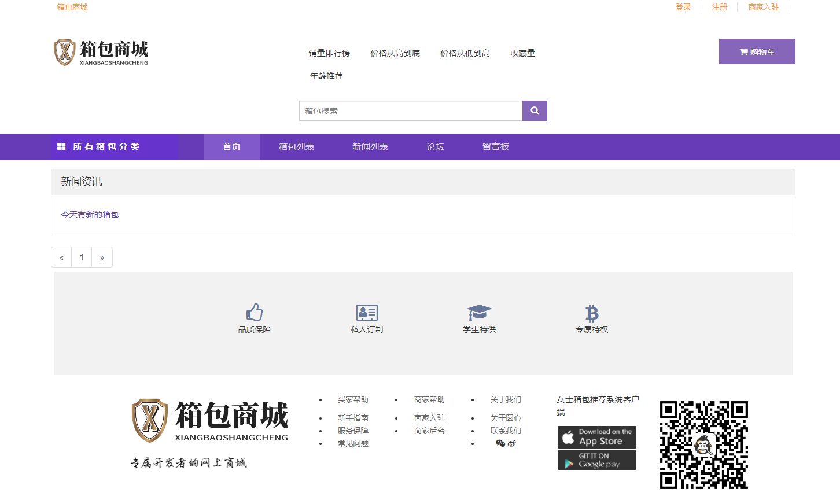Viewport: 840px width, 504px height.
Task: Expand the 所有箱包分类 category menu
Action: (115, 147)
